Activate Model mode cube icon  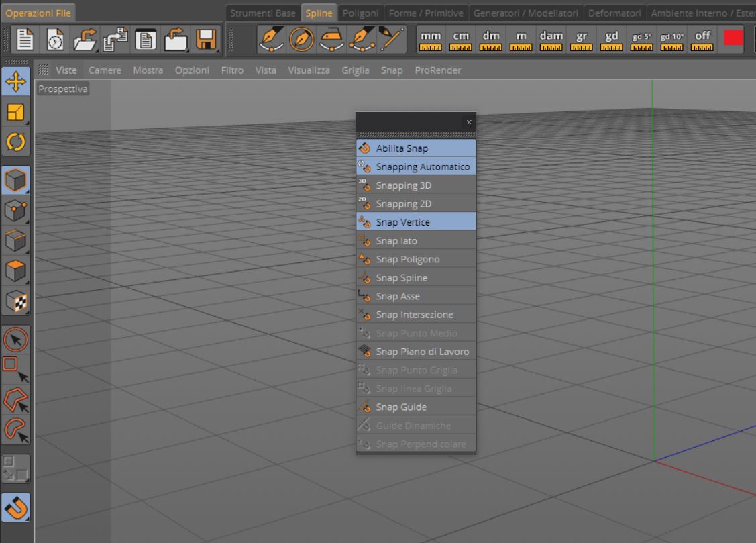click(15, 181)
